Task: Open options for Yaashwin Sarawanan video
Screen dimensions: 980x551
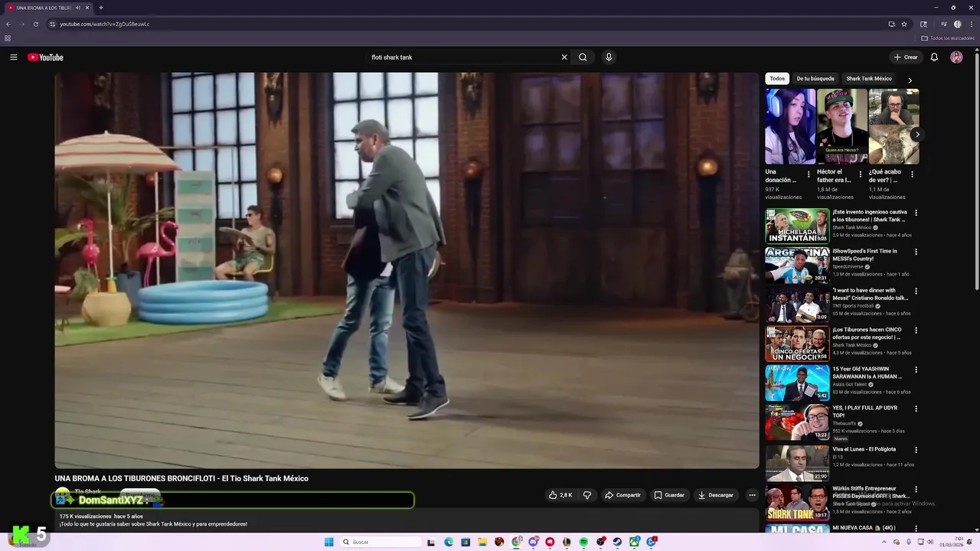Action: (916, 370)
